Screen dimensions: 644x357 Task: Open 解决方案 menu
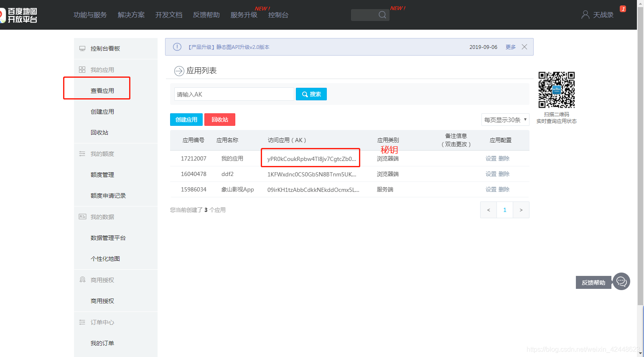point(131,15)
